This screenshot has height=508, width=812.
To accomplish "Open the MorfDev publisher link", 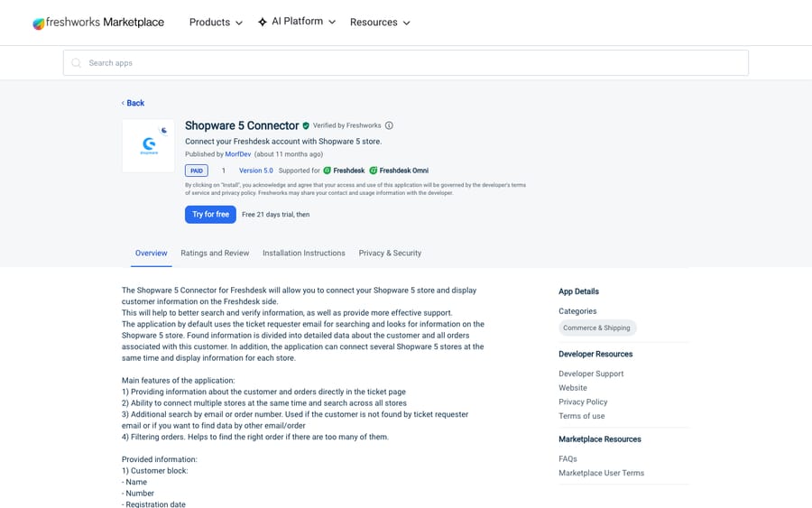I will coord(237,154).
